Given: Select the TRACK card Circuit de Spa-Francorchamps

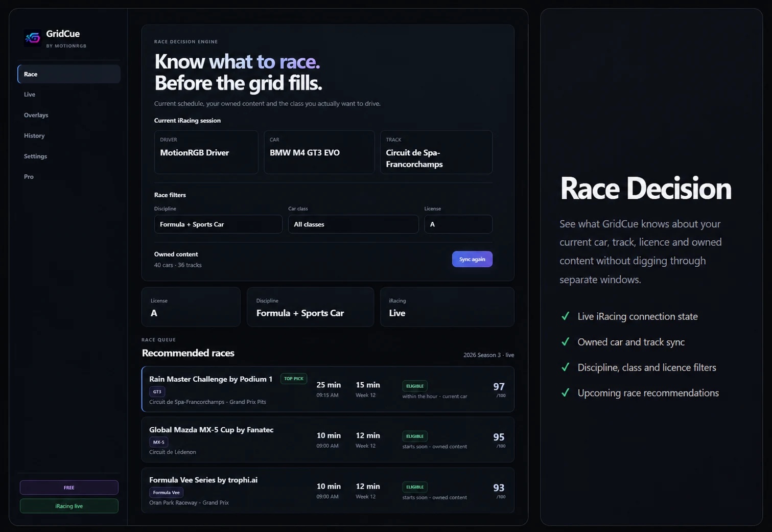Looking at the screenshot, I should [x=436, y=152].
